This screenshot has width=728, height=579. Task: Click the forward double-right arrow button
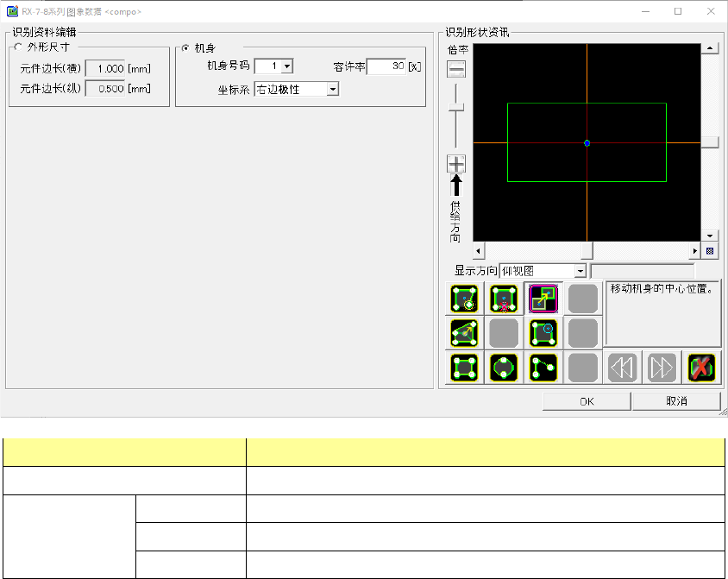(x=662, y=368)
